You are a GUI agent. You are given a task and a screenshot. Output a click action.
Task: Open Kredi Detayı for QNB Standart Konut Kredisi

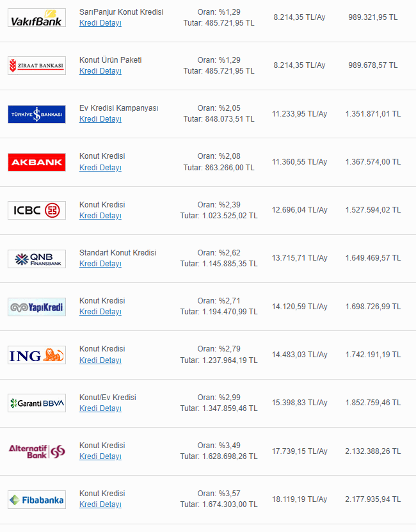click(100, 264)
